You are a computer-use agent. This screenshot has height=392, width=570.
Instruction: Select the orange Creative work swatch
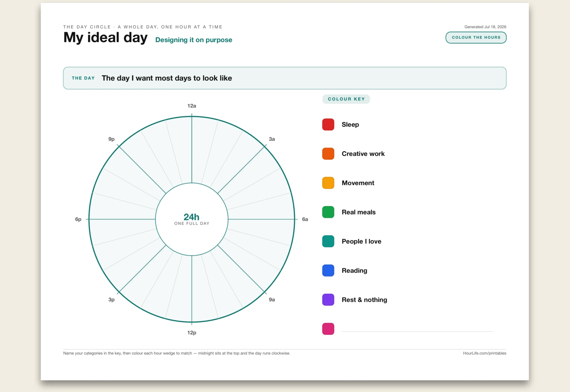[x=328, y=154]
